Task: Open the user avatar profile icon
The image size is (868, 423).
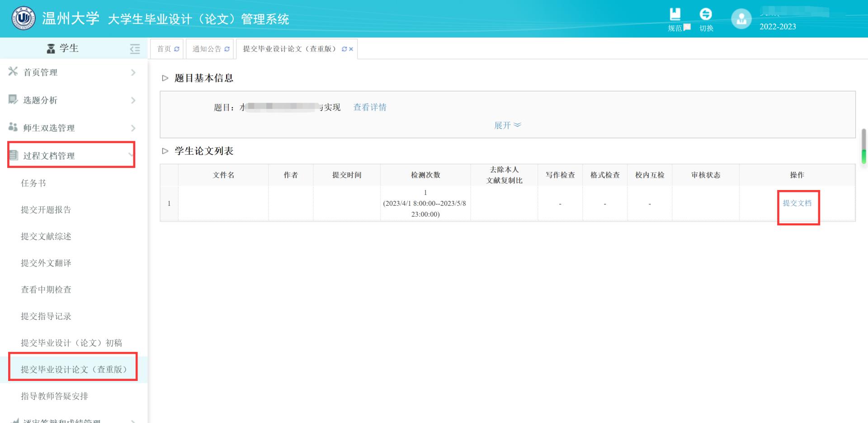Action: (x=741, y=19)
